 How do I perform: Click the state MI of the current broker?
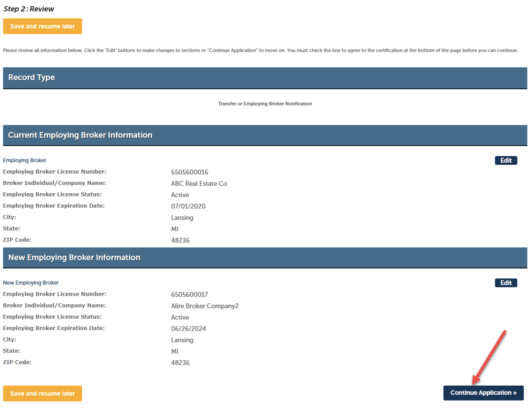175,229
